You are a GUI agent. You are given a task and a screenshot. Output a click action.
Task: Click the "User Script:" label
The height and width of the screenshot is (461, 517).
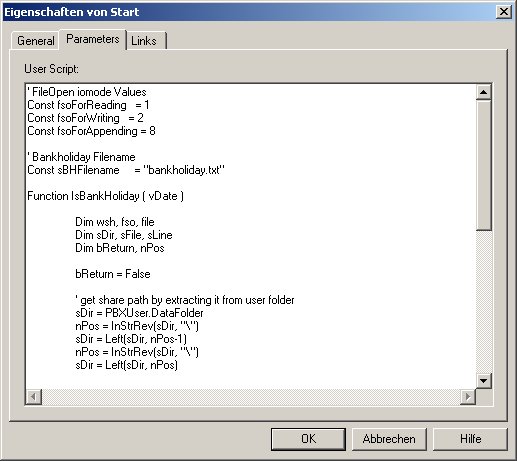click(51, 69)
